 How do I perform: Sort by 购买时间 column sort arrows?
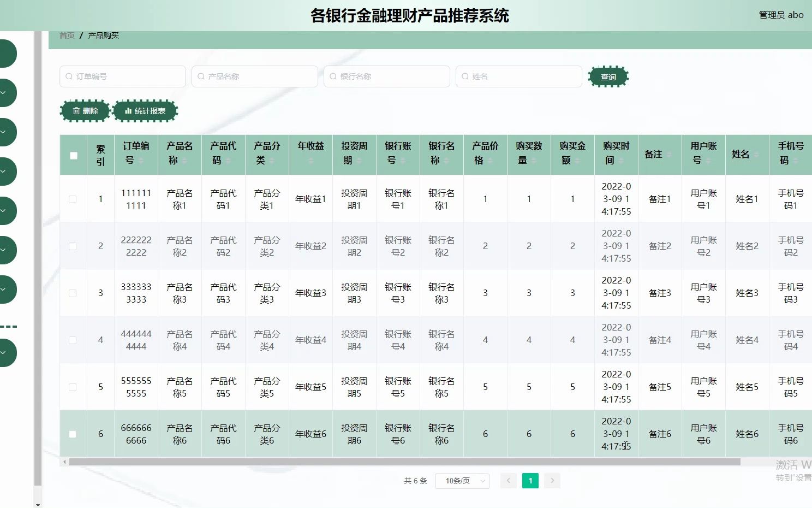click(x=621, y=161)
